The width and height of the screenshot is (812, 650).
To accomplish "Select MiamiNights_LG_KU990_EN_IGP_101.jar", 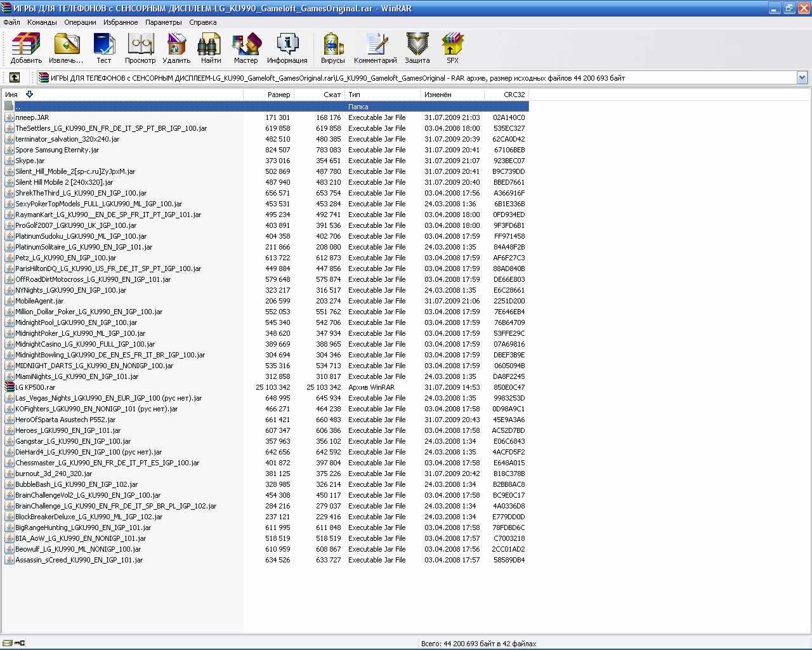I will (77, 376).
